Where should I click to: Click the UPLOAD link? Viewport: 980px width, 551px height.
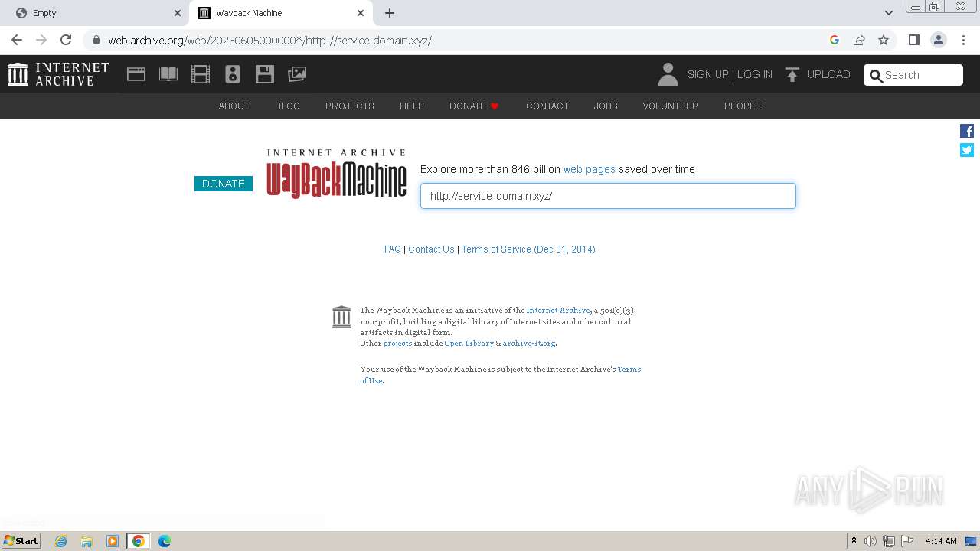click(x=829, y=74)
